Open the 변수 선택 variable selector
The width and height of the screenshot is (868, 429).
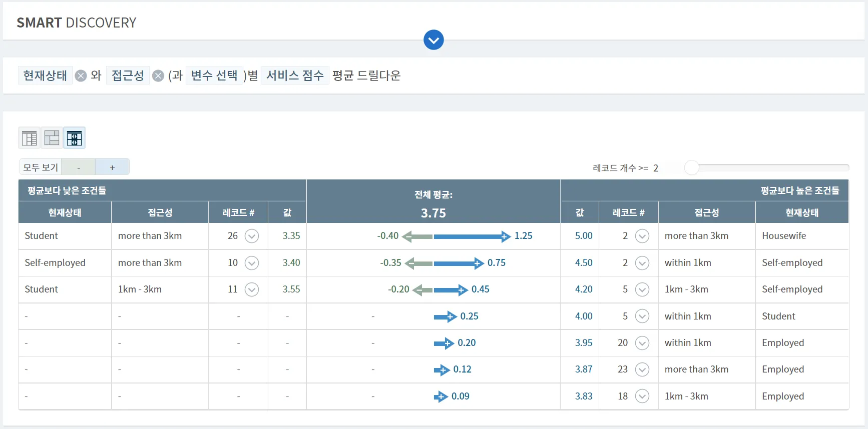pyautogui.click(x=214, y=75)
